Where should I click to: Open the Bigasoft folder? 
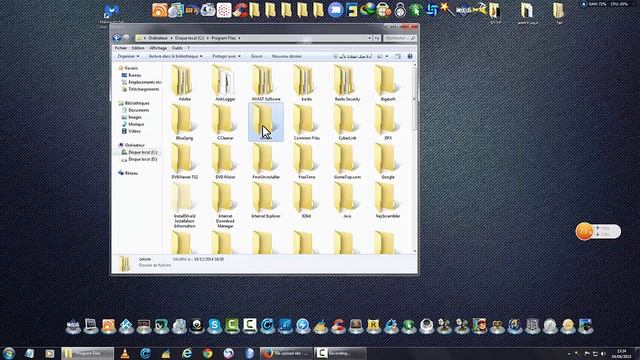pyautogui.click(x=388, y=83)
